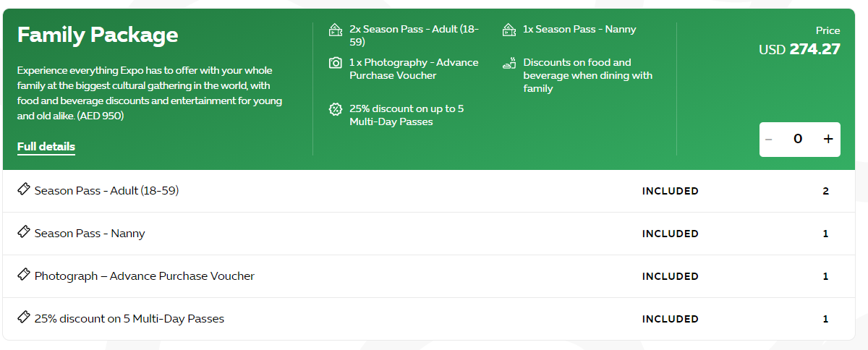Increase Family Package quantity with plus button
Screen dimensions: 868x350
point(828,139)
